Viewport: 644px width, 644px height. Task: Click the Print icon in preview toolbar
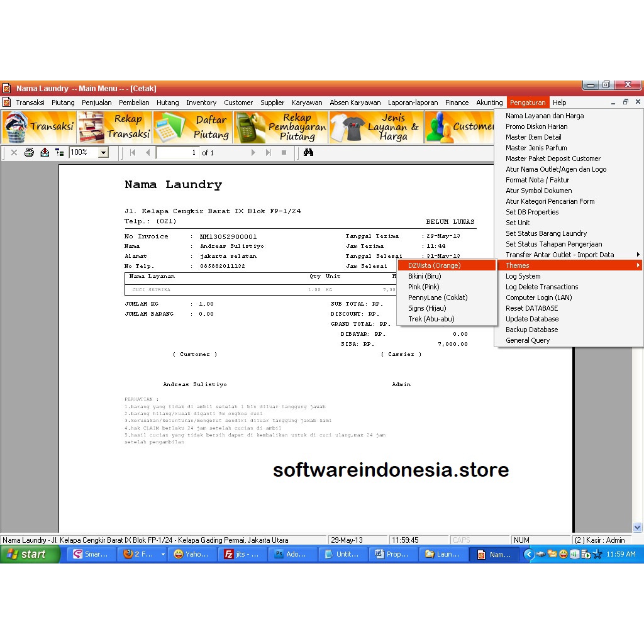[29, 152]
